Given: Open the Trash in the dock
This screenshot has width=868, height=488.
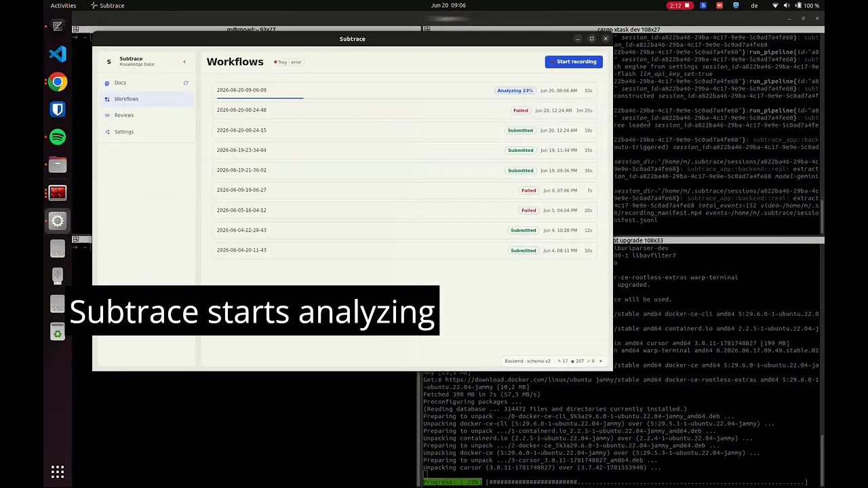Looking at the screenshot, I should (x=58, y=332).
